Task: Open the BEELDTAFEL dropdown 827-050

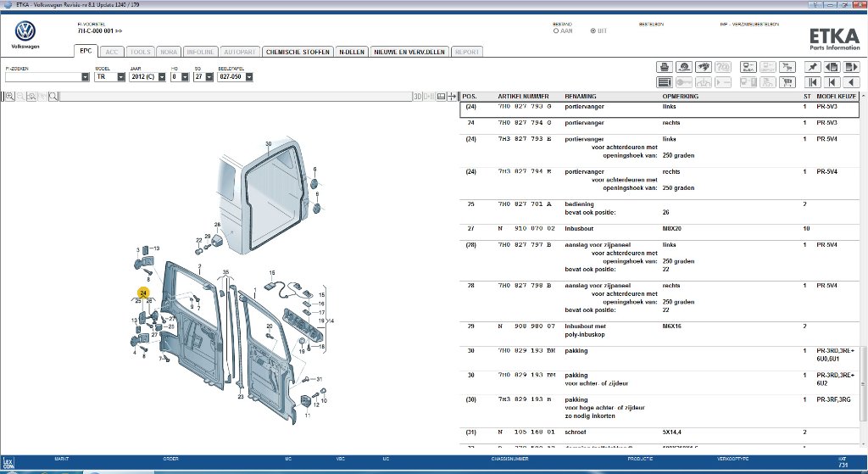Action: coord(249,77)
